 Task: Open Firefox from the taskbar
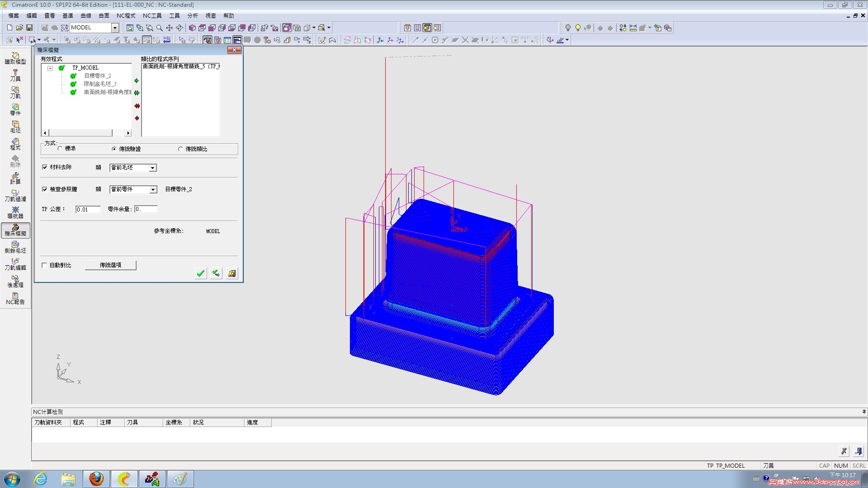point(96,479)
